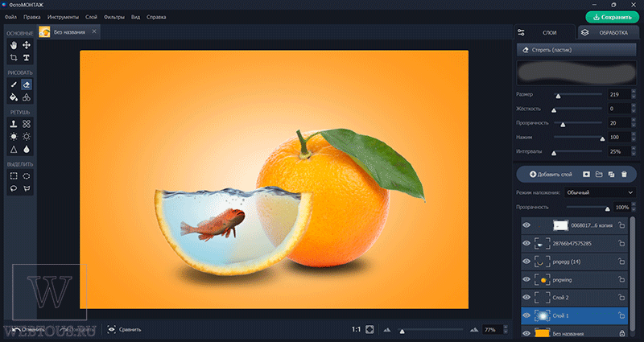Open the Правка menu

31,17
